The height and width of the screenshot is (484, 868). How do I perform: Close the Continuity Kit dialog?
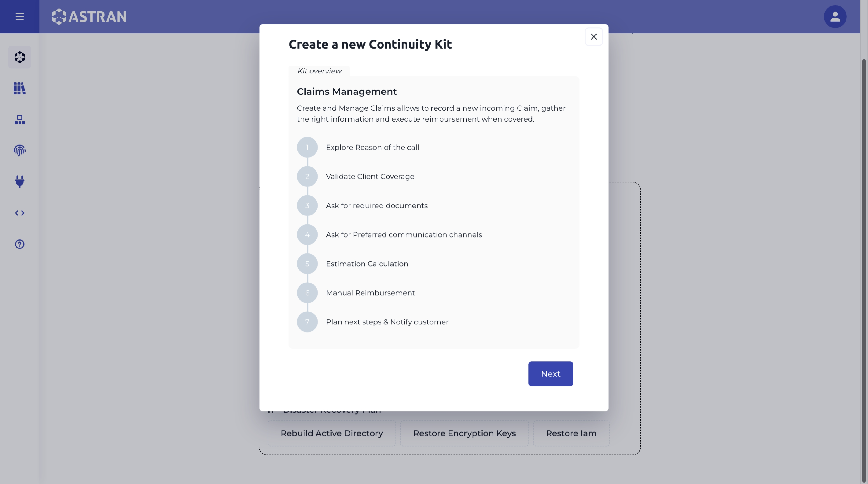point(594,36)
